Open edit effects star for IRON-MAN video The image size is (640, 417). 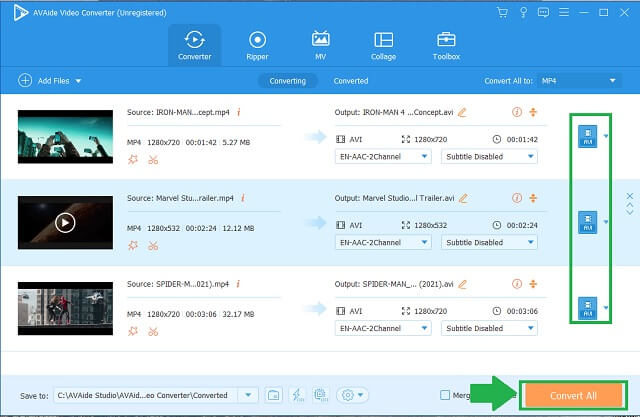click(x=133, y=160)
